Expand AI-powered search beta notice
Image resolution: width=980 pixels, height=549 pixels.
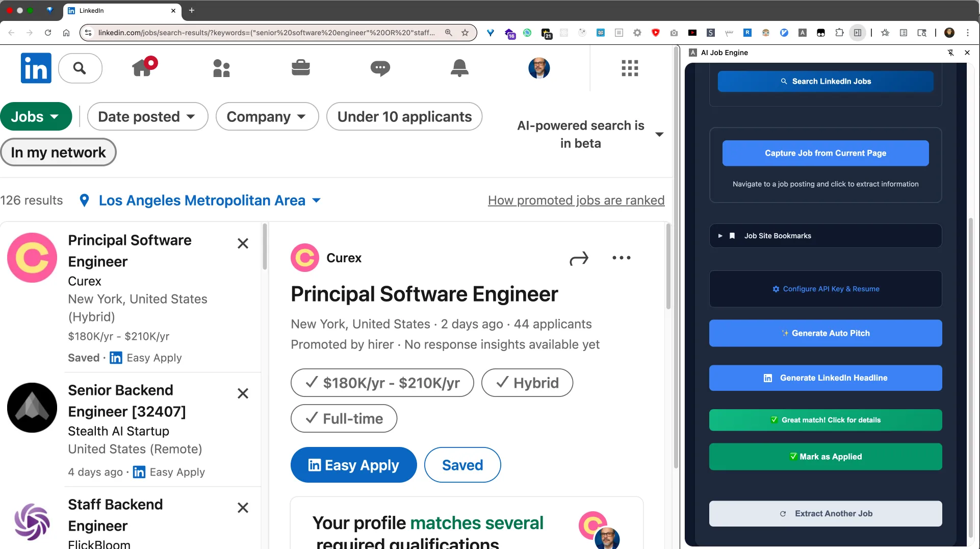tap(659, 134)
